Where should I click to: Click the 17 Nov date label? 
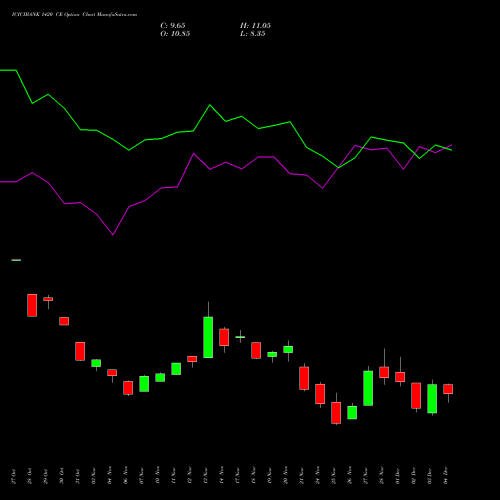tap(238, 476)
